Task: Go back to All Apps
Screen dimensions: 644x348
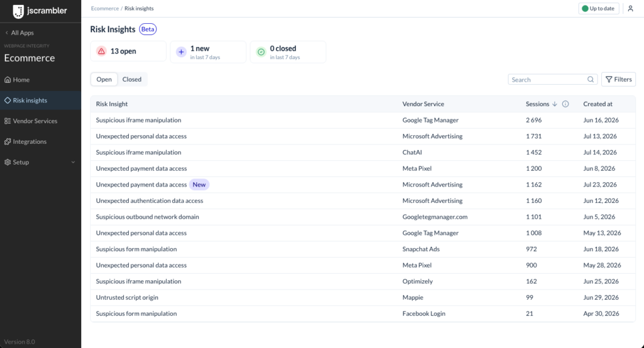Action: click(19, 33)
